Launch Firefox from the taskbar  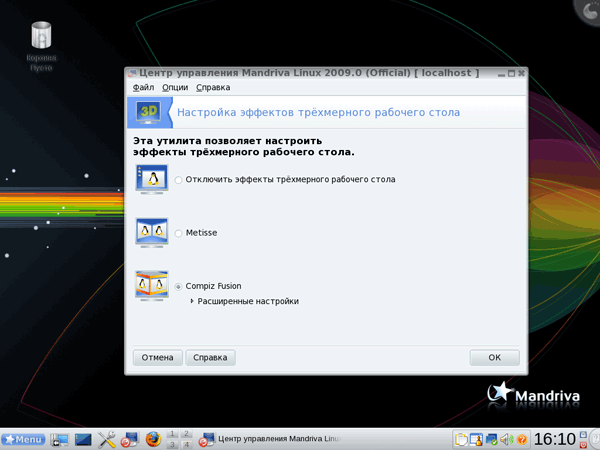point(153,439)
